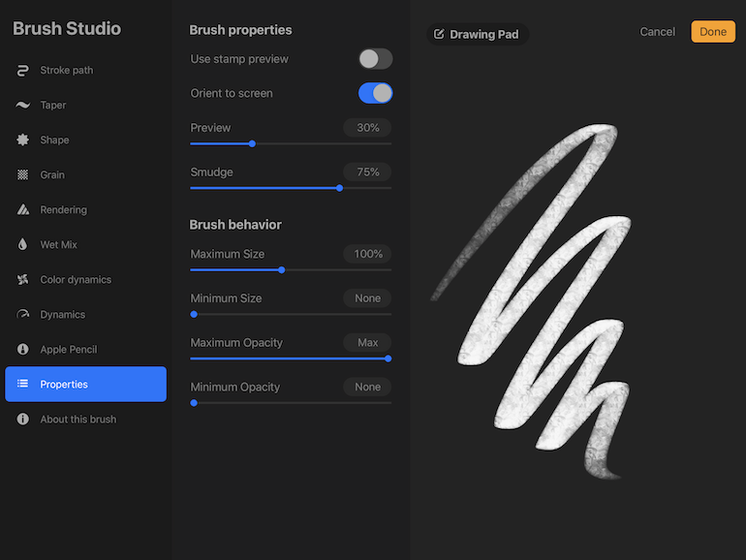The image size is (746, 560).
Task: Click the Maximum Opacity slider handle
Action: (389, 358)
